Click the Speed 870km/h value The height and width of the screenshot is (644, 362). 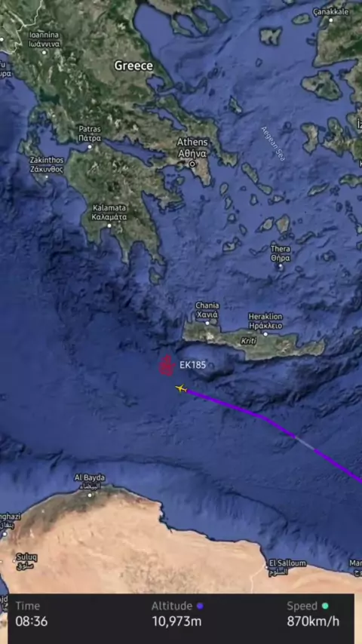pyautogui.click(x=313, y=622)
